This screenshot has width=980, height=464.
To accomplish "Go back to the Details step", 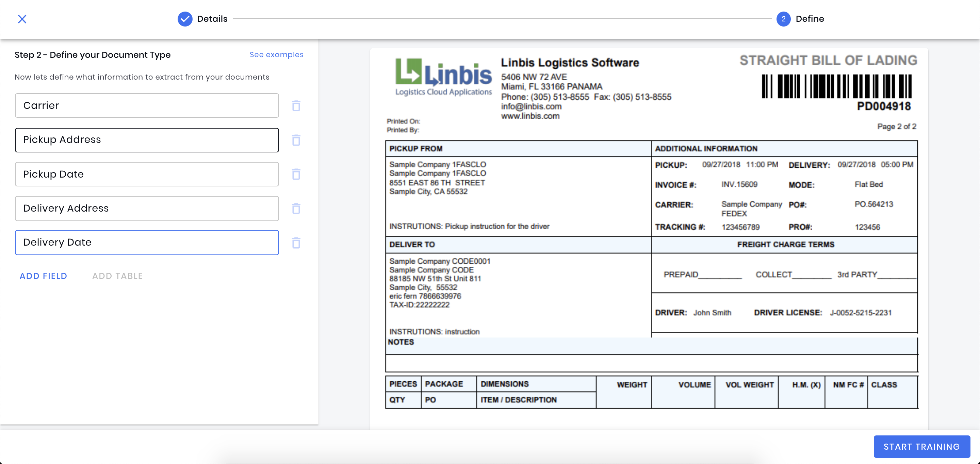I will coord(212,19).
